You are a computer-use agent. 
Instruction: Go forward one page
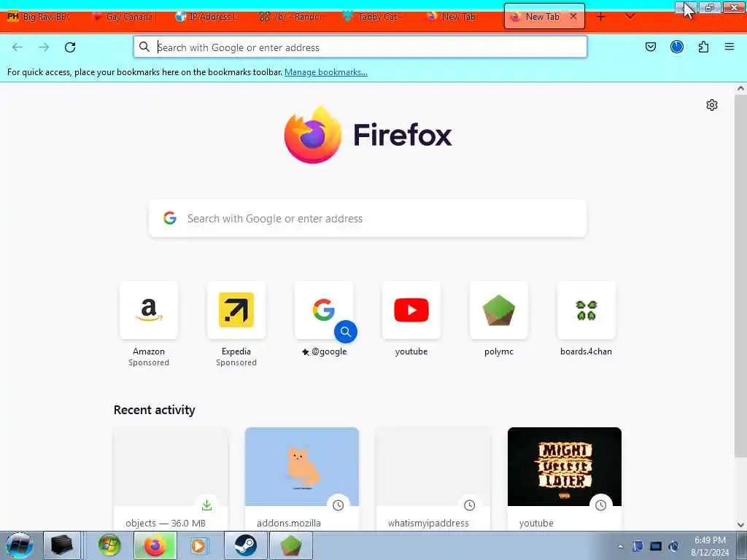click(x=44, y=47)
